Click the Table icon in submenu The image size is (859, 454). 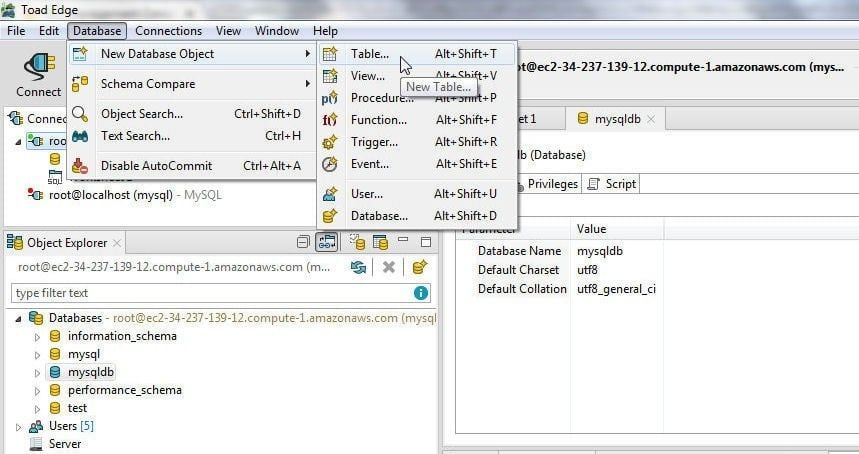pos(330,54)
